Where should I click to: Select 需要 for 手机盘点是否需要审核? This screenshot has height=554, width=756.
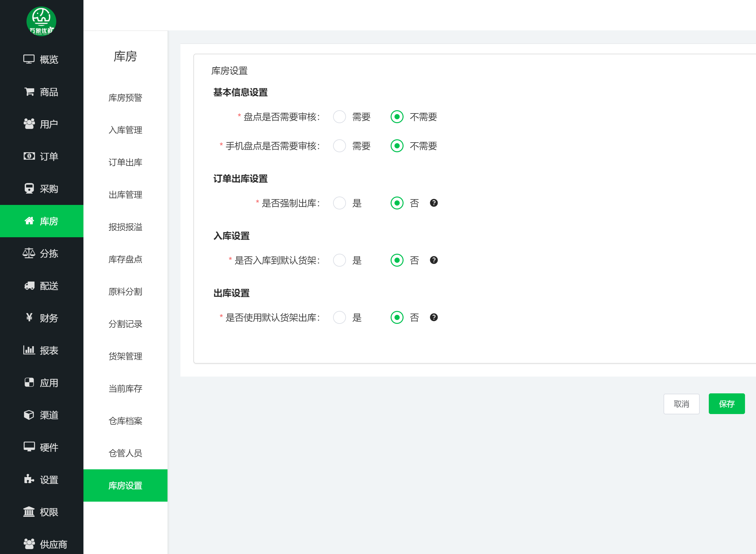point(340,146)
